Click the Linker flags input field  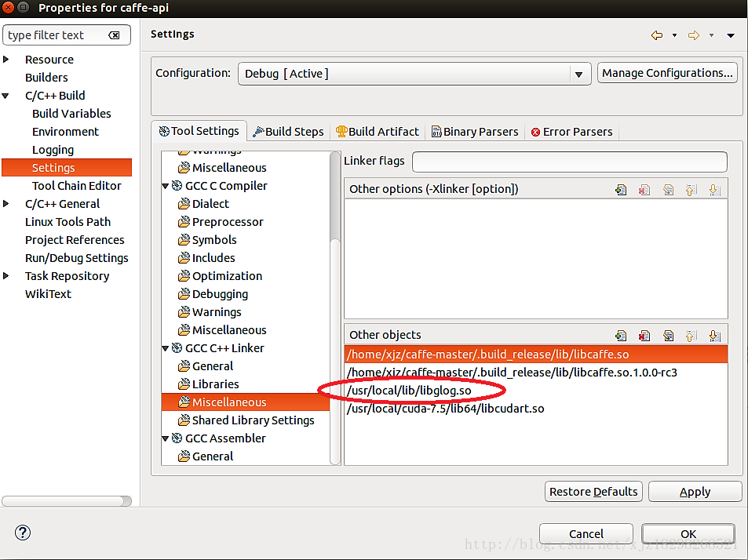(x=570, y=162)
